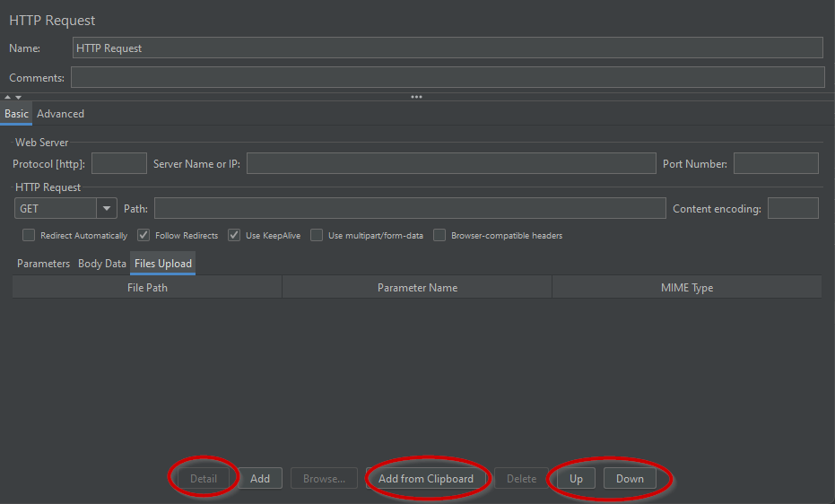Click the Port Number field
The image size is (835, 504).
tap(775, 163)
